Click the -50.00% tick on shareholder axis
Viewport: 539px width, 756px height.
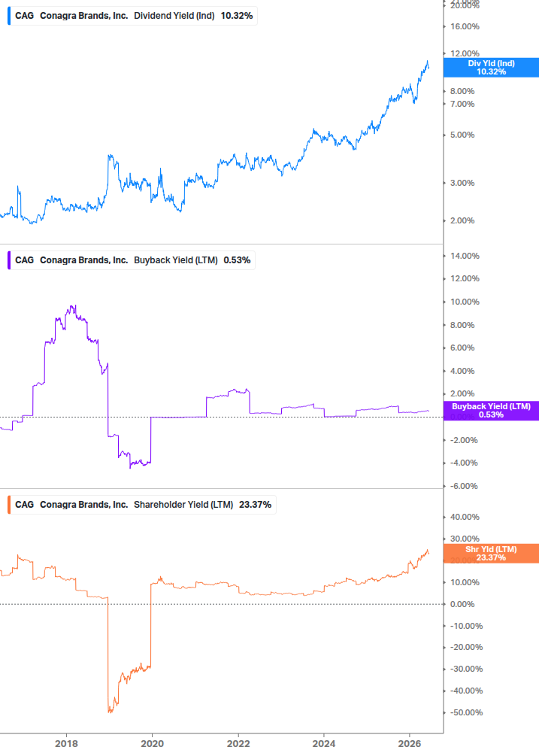pos(466,712)
